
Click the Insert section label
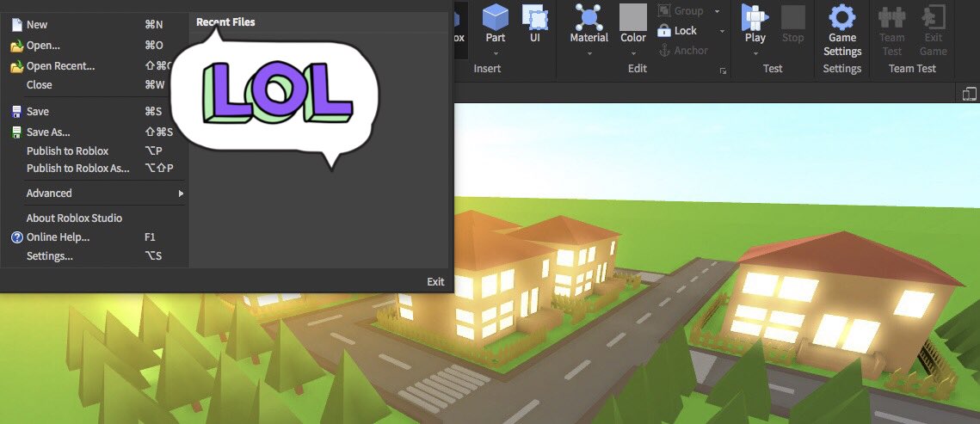(x=487, y=69)
